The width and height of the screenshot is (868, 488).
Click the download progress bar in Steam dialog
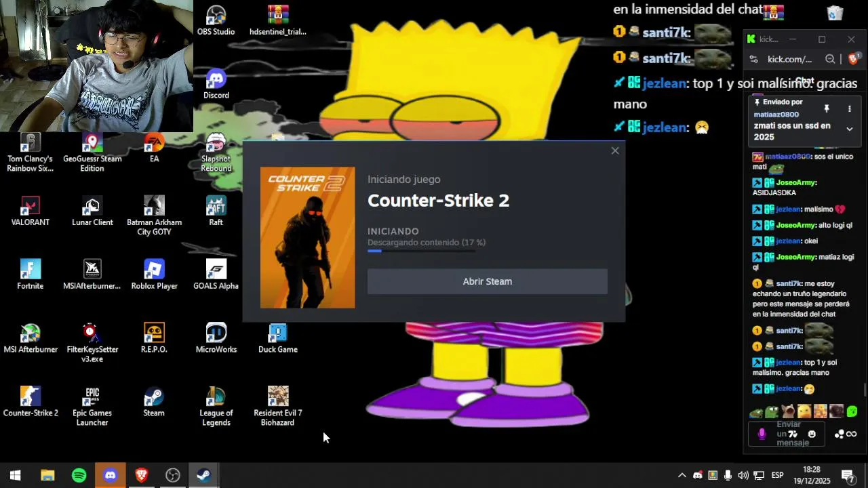[421, 251]
